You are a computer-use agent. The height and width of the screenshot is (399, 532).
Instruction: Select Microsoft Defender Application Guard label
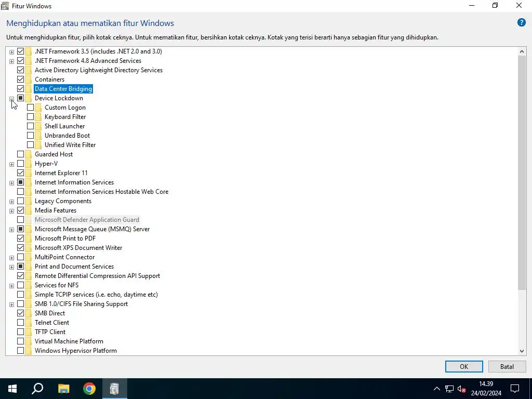(87, 220)
